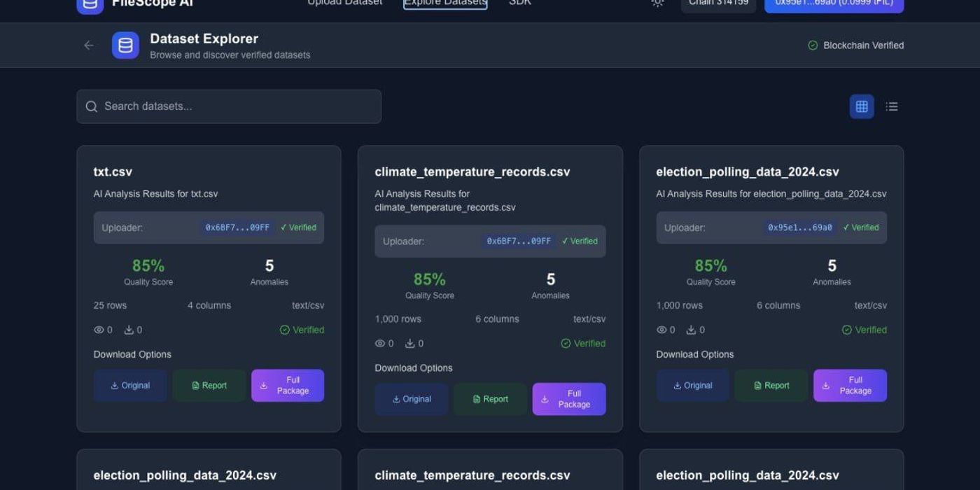
Task: Click Download Options label on txt.csv card
Action: click(132, 354)
